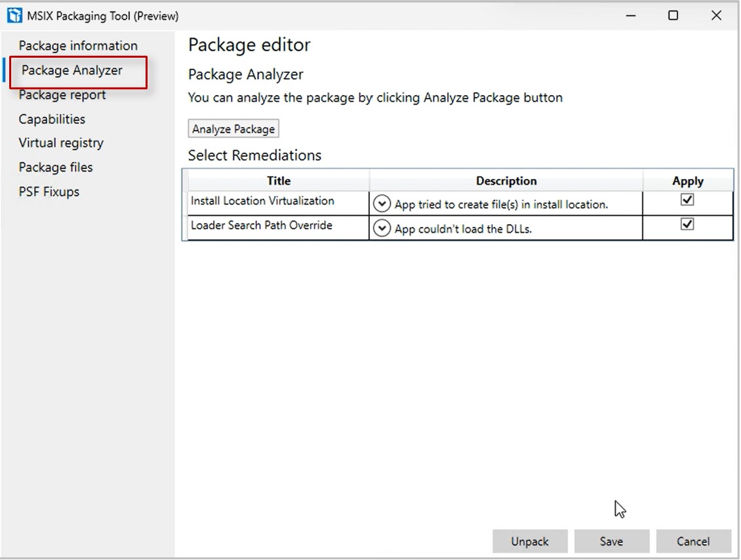Expand Install Location Virtualization description
Image resolution: width=741 pixels, height=560 pixels.
click(x=382, y=204)
